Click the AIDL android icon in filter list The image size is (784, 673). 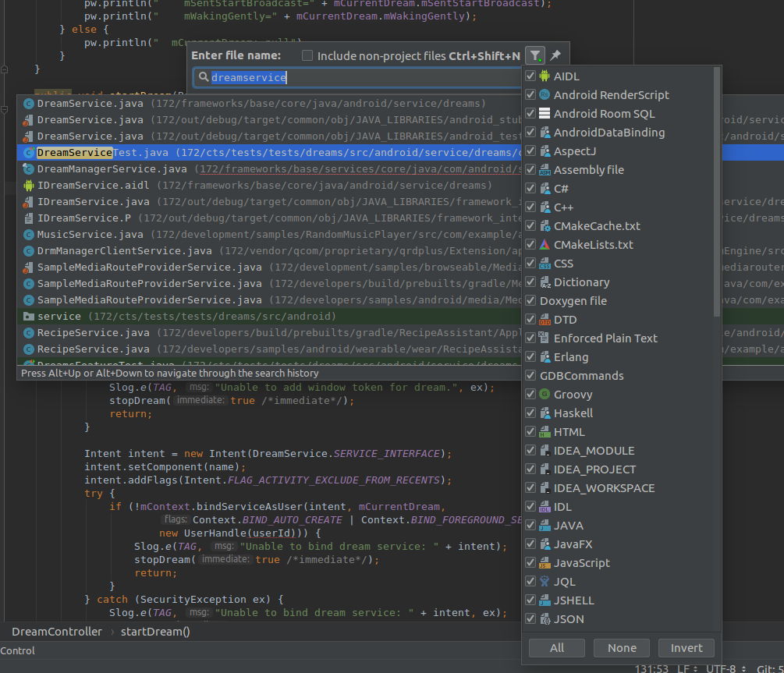pyautogui.click(x=545, y=76)
